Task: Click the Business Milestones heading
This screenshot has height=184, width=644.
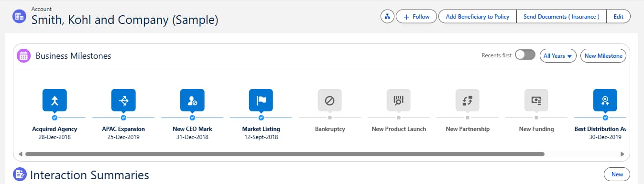Action: 74,56
